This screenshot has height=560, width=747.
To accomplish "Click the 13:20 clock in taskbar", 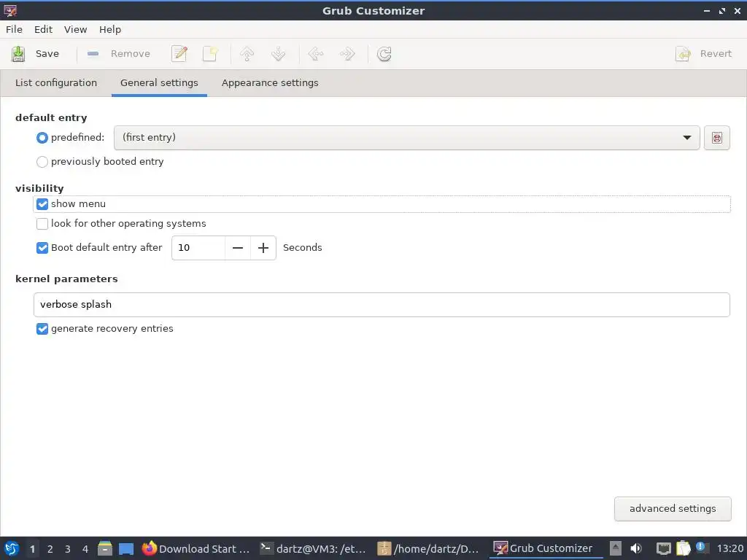I will (x=729, y=548).
